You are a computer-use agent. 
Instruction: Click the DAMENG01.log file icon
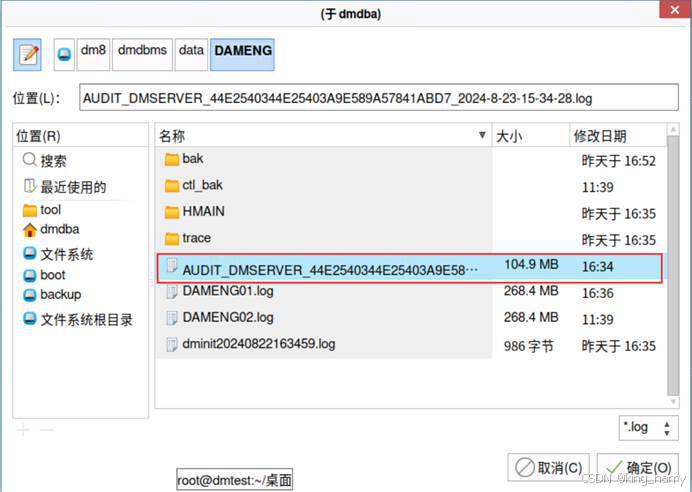172,292
